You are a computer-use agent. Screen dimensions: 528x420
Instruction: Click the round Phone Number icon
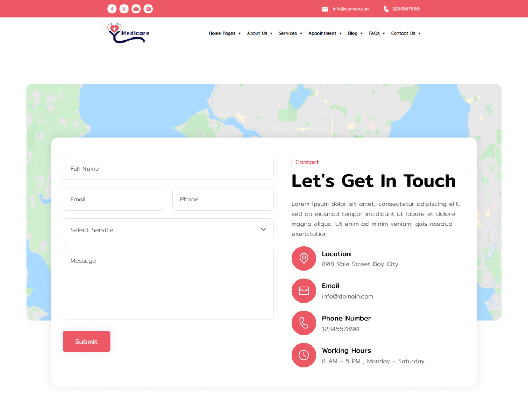(304, 323)
